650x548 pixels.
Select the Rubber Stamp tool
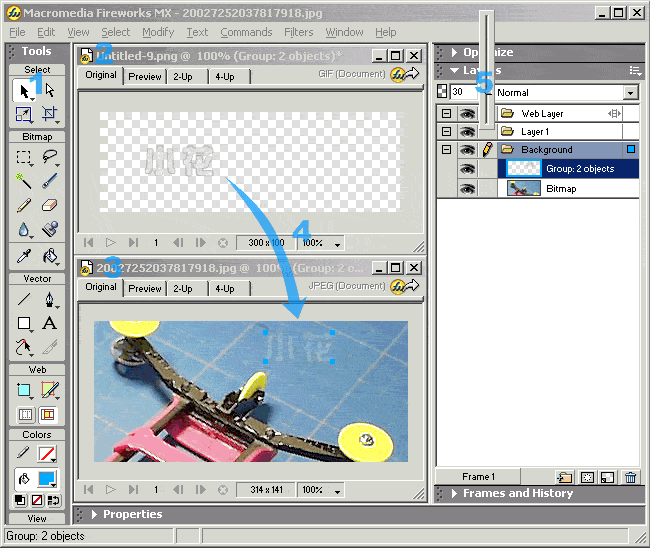(50, 229)
